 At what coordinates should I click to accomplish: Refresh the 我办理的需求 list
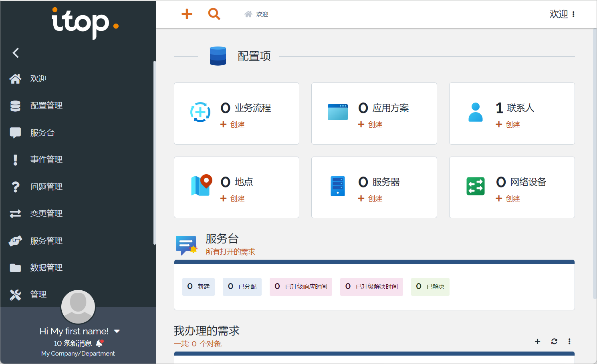coord(554,341)
